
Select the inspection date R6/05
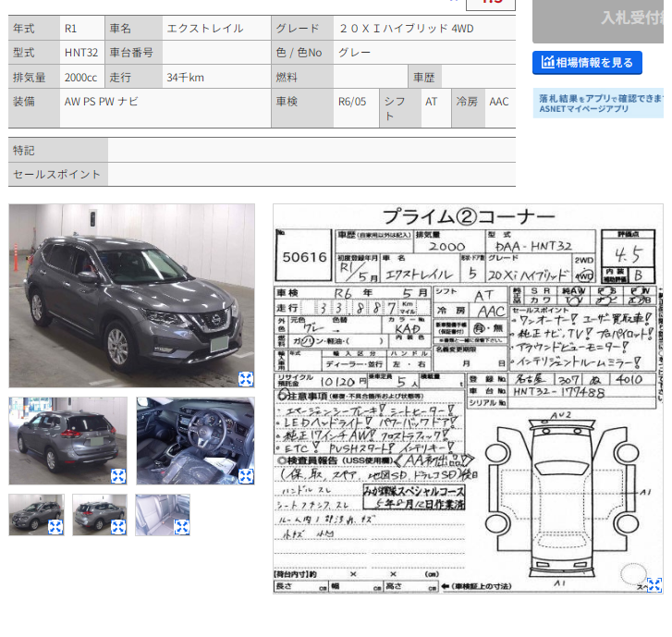click(352, 102)
